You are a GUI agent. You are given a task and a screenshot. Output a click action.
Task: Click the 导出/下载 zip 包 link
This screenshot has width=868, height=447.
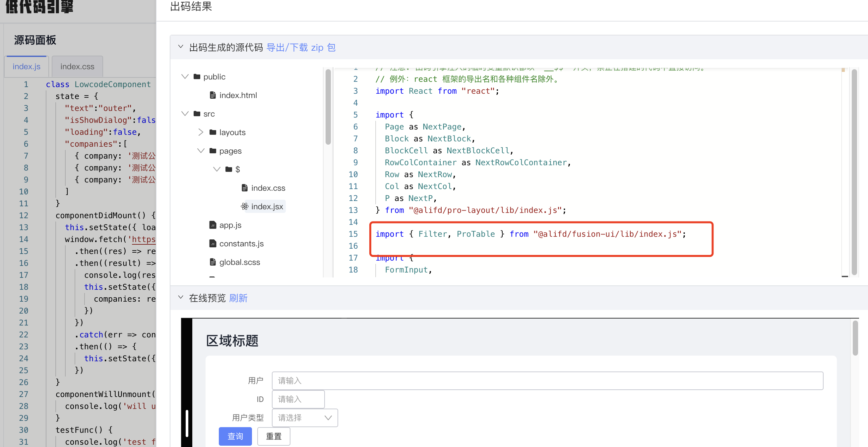tap(301, 47)
